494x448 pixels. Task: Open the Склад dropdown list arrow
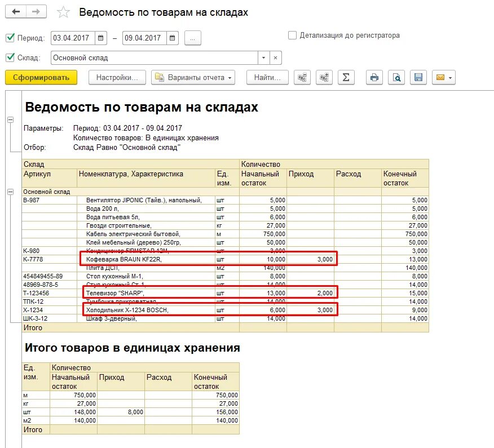click(264, 58)
